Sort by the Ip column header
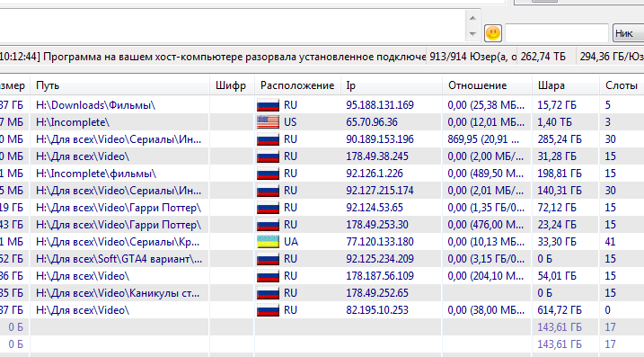The width and height of the screenshot is (644, 357). pyautogui.click(x=392, y=85)
